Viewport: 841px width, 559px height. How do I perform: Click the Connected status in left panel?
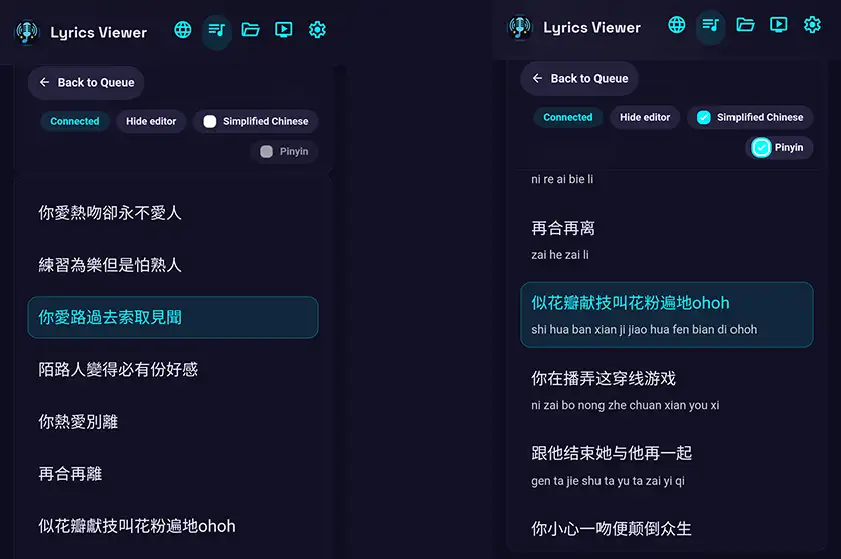pos(75,121)
